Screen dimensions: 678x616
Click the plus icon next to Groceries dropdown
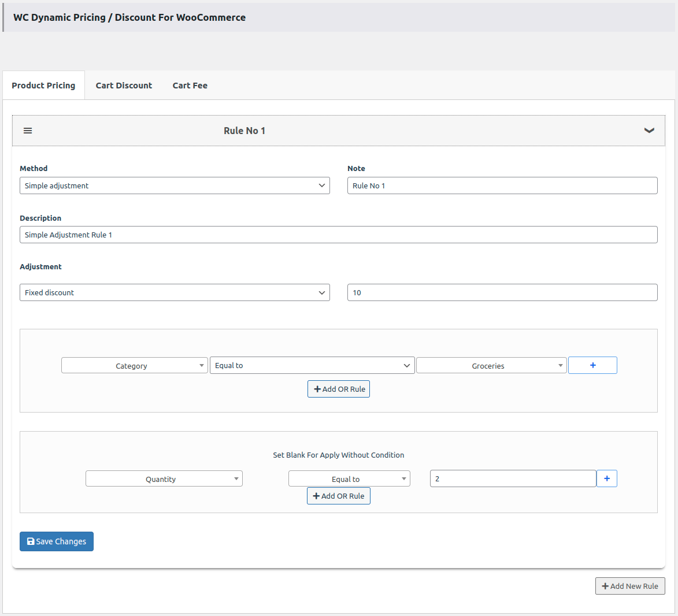(592, 365)
